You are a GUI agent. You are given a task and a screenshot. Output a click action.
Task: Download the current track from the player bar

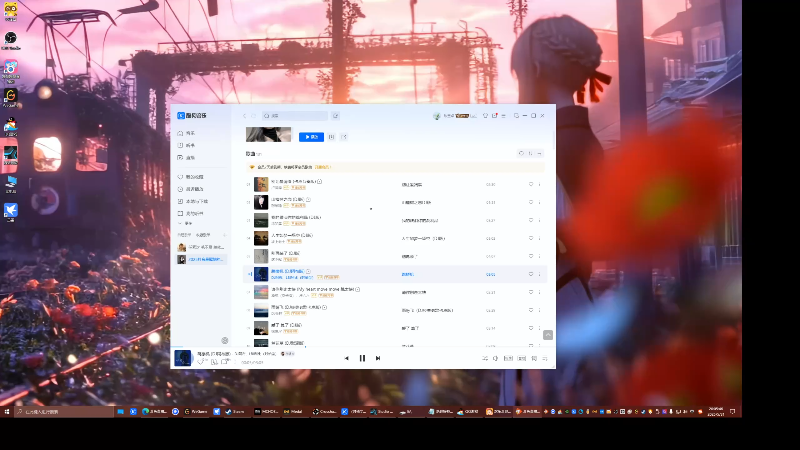click(214, 362)
